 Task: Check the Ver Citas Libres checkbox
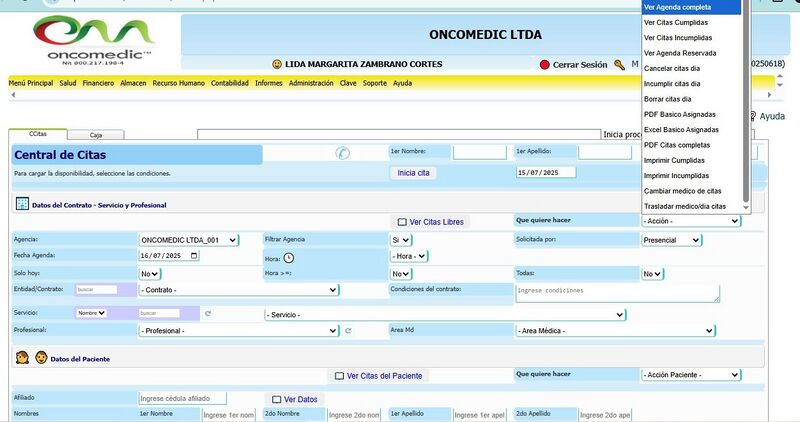tap(402, 222)
